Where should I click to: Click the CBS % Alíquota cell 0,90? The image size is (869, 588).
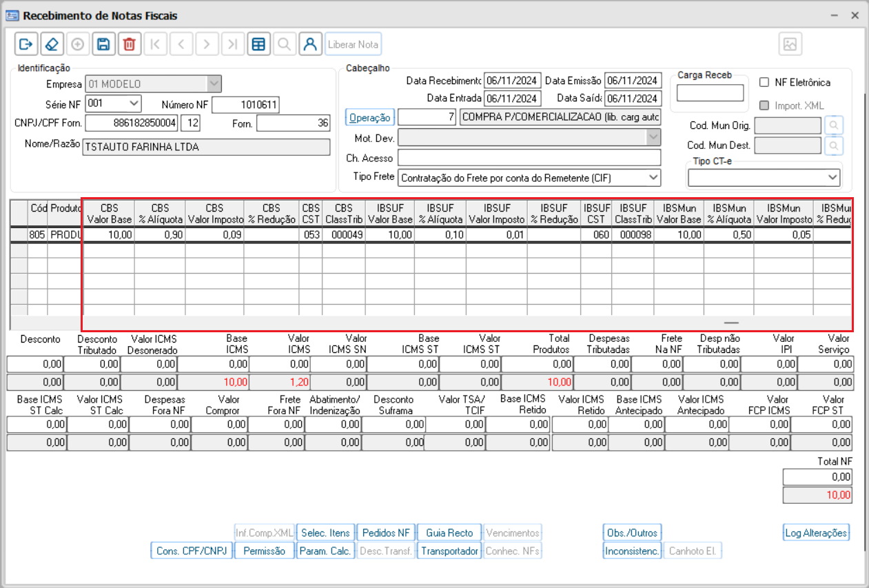[x=160, y=234]
